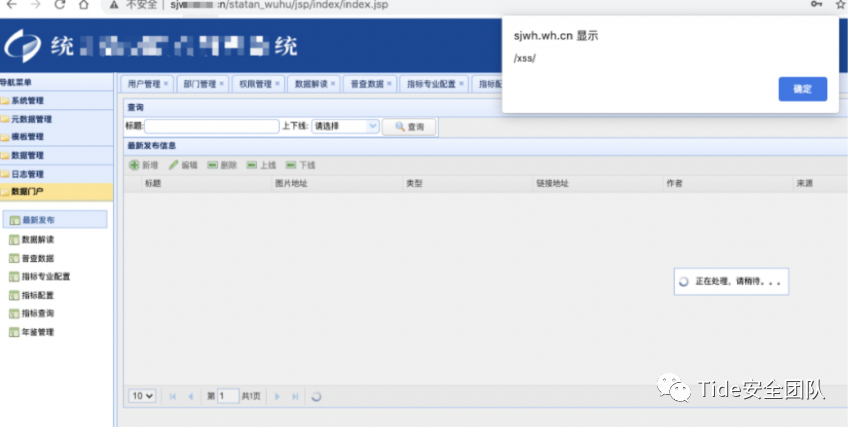Close the 用户管理 tab
The width and height of the screenshot is (853, 427).
click(x=166, y=84)
